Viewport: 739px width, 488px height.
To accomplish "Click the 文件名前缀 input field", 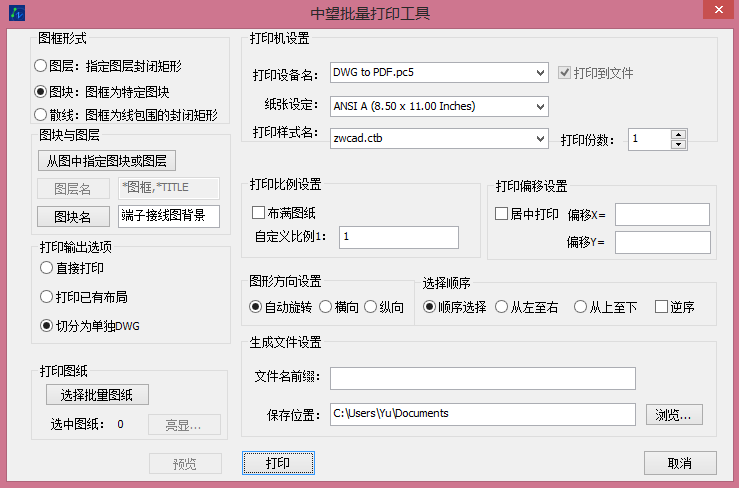I will point(482,378).
